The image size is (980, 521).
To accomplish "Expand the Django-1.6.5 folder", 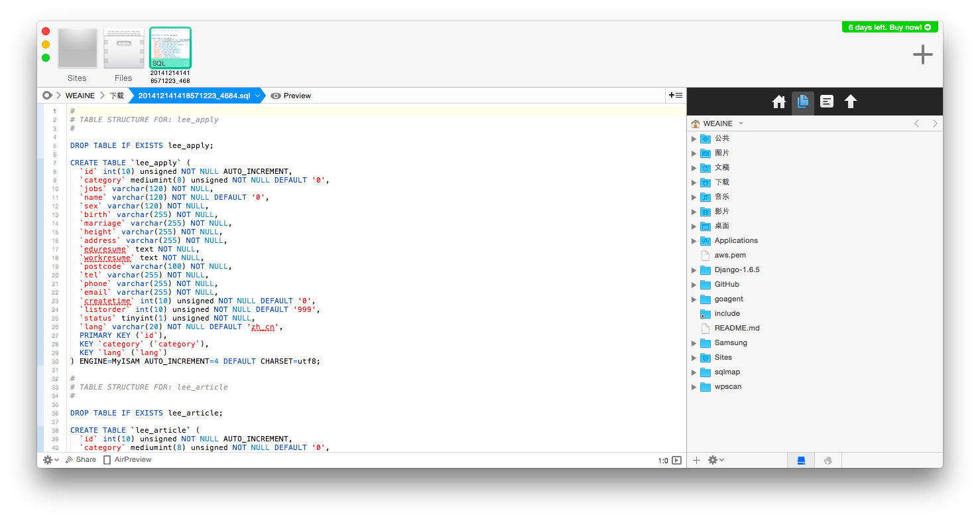I will [x=694, y=270].
